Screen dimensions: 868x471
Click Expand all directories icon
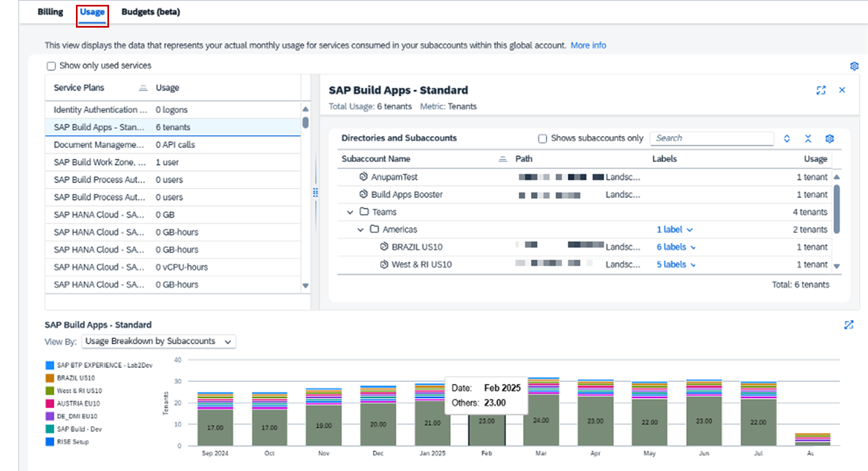pos(787,139)
